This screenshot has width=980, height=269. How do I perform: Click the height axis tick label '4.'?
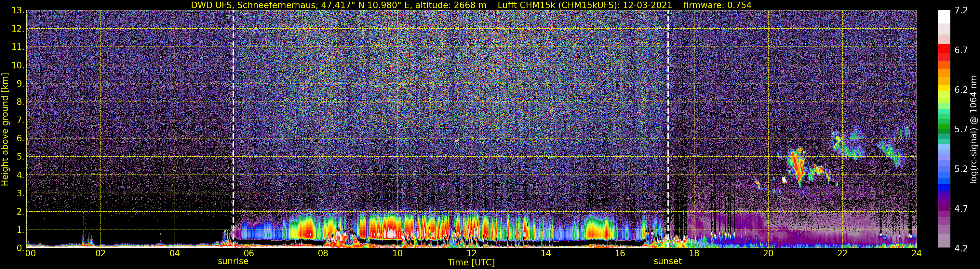coord(20,175)
